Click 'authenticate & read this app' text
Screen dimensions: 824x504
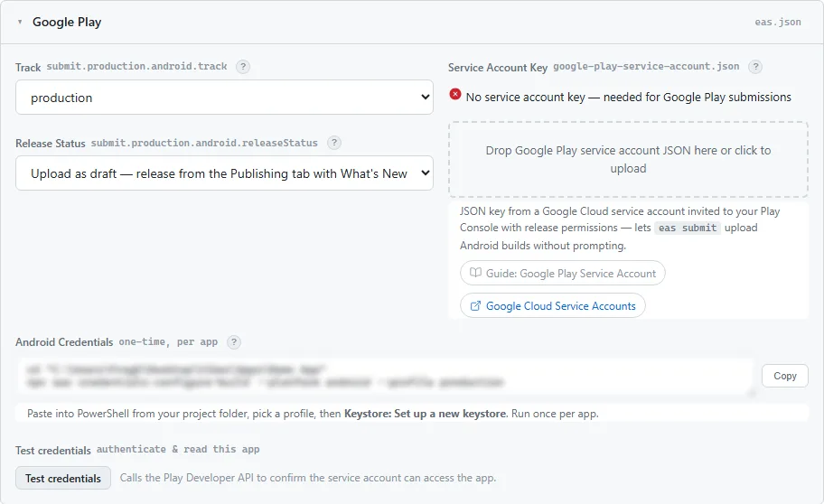(178, 449)
